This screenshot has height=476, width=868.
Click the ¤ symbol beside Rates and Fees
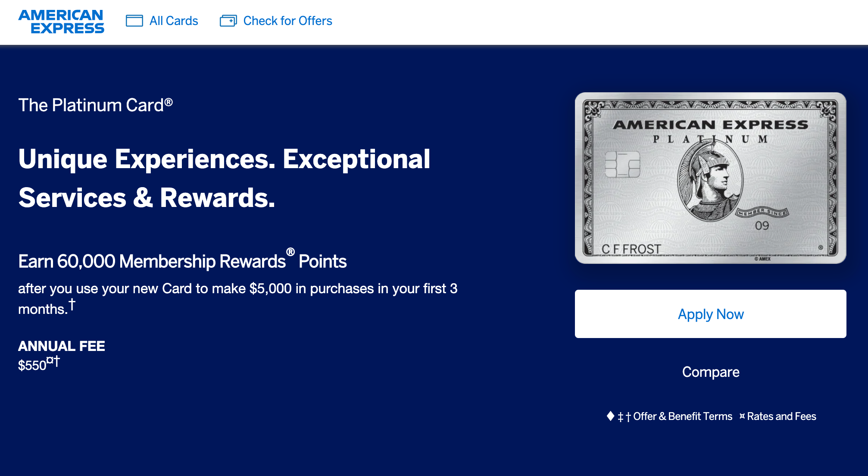(x=742, y=416)
